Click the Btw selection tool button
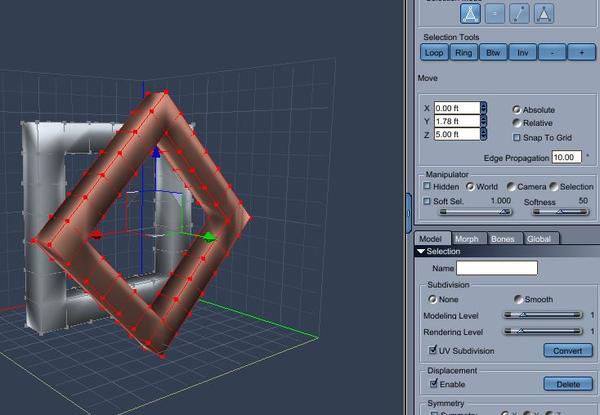Screen dimensions: 600x415 (x=493, y=52)
